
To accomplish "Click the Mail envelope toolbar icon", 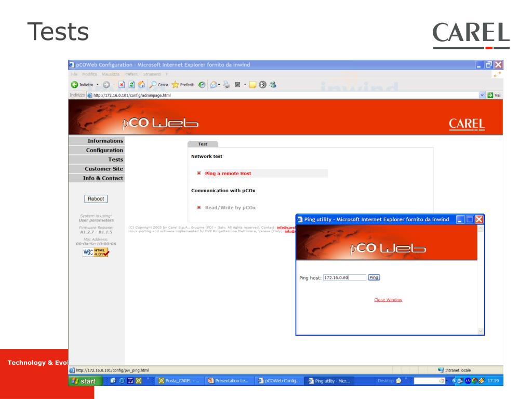I will click(214, 85).
